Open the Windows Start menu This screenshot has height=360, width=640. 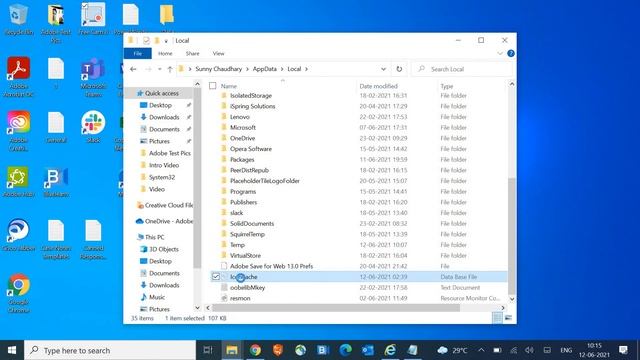pos(12,350)
